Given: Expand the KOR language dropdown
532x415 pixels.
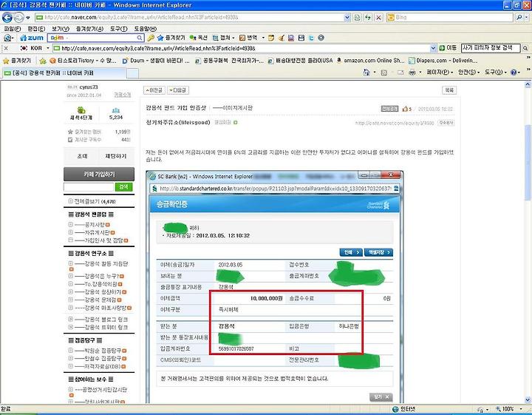Looking at the screenshot, I should coord(48,48).
